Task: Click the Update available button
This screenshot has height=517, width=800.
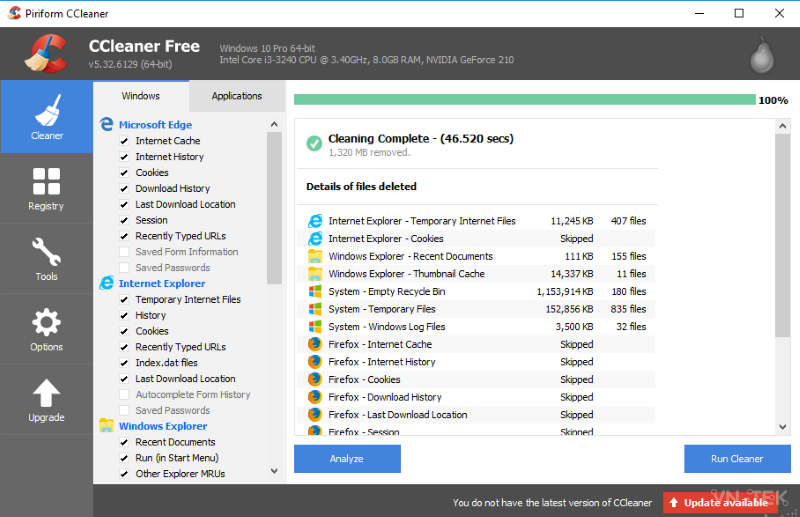Action: coord(720,503)
